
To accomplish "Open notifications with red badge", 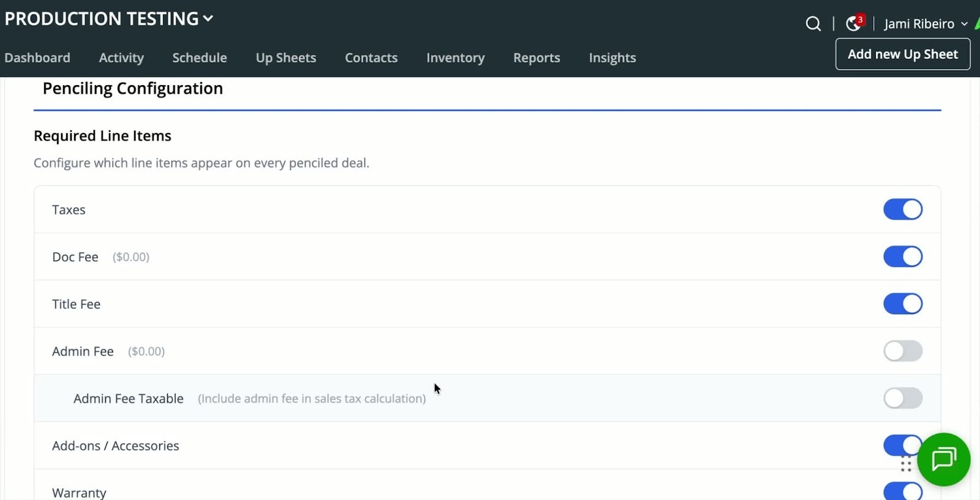I will (x=853, y=23).
